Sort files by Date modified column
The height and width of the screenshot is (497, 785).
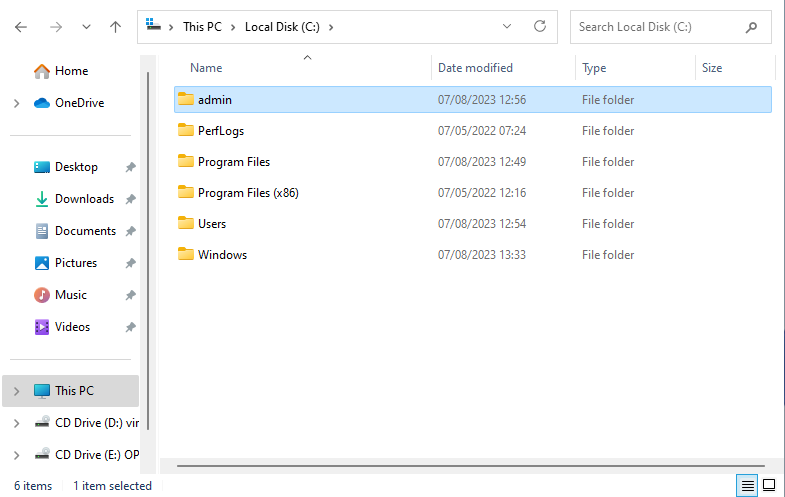click(x=475, y=68)
